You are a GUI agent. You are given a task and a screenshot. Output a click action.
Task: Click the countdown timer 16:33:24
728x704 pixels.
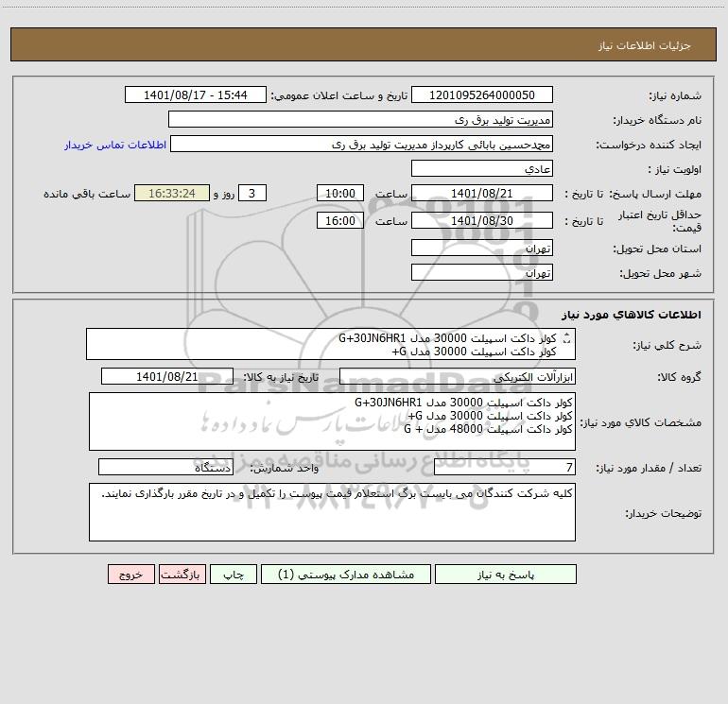point(172,193)
